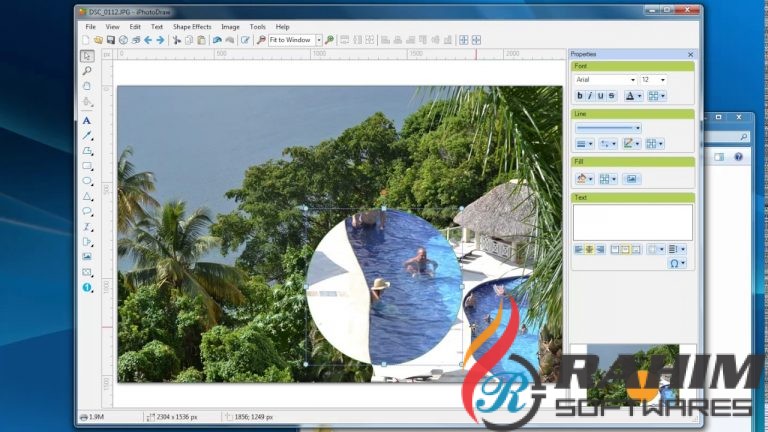
Task: Open the Help menu
Action: (x=283, y=27)
